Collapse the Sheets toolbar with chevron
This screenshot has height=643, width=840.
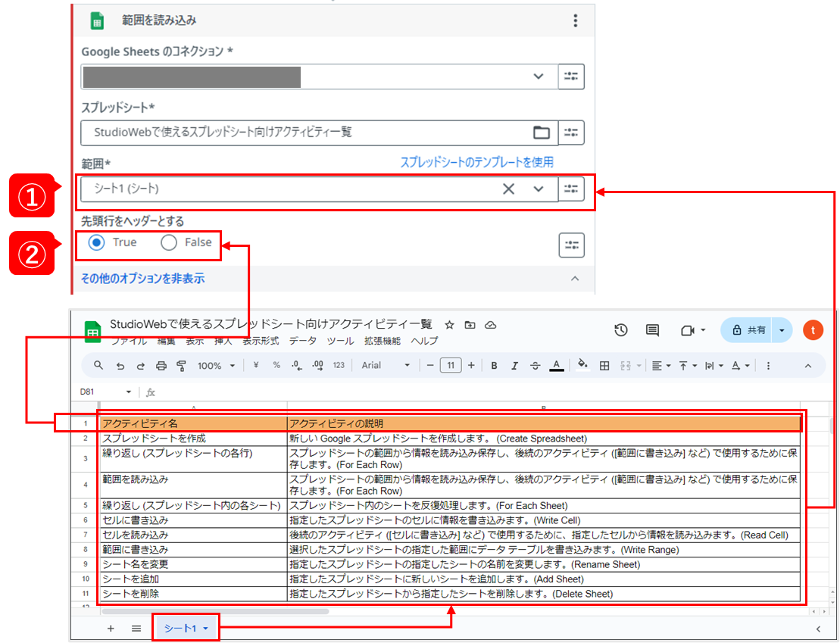(x=808, y=366)
